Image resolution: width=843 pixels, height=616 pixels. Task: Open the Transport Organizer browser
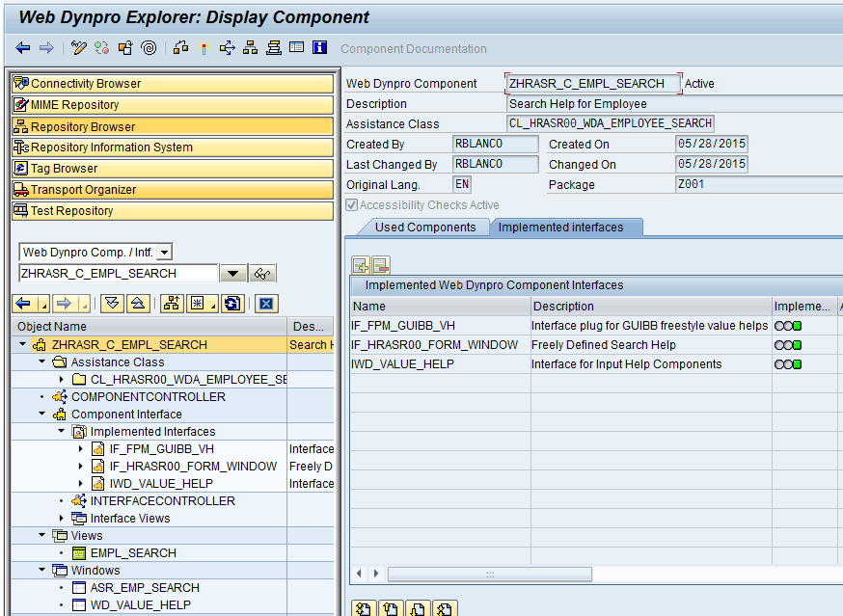pyautogui.click(x=83, y=190)
